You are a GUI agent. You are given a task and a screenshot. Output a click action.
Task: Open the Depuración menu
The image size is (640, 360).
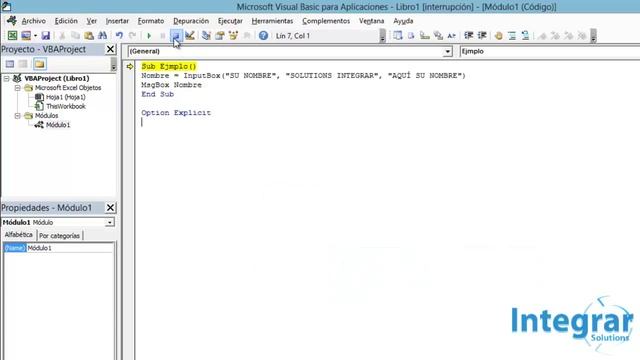point(191,21)
